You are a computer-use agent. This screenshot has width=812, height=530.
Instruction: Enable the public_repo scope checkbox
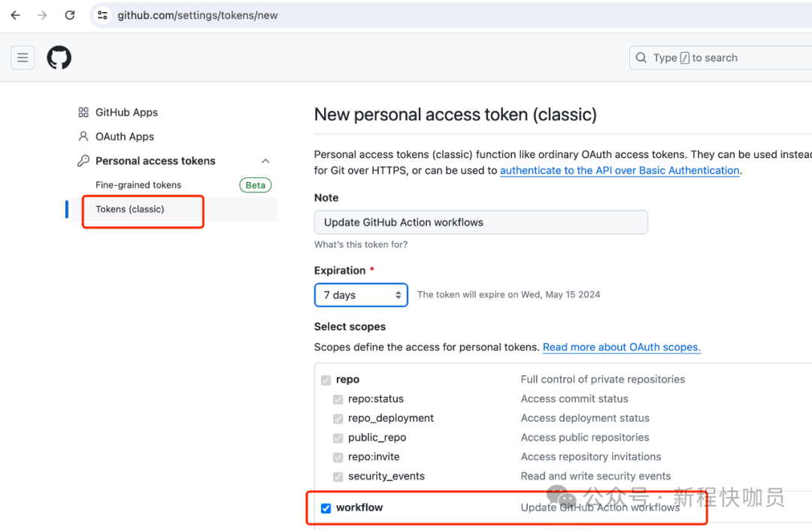tap(338, 438)
